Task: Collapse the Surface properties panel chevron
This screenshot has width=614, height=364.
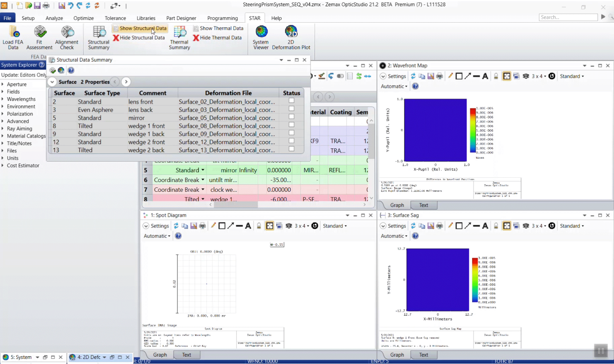Action: click(x=52, y=82)
